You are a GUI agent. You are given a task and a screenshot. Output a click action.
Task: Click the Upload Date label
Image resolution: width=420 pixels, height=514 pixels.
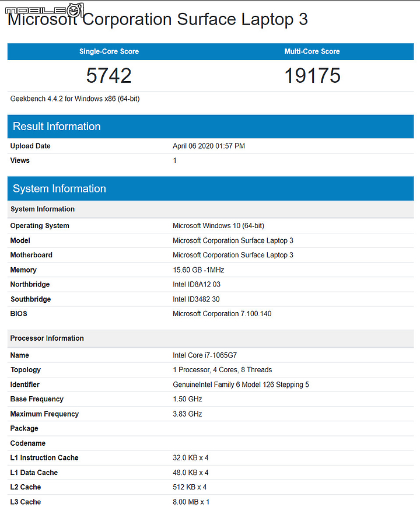[30, 146]
